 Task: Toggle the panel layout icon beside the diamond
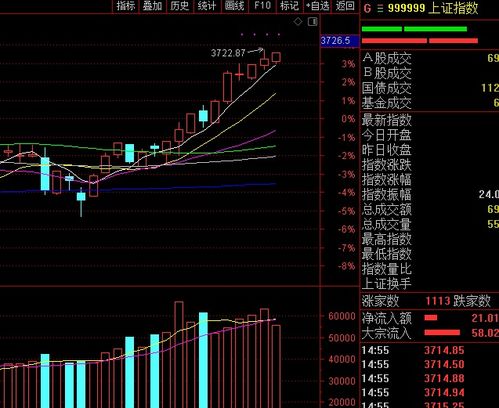click(x=313, y=22)
